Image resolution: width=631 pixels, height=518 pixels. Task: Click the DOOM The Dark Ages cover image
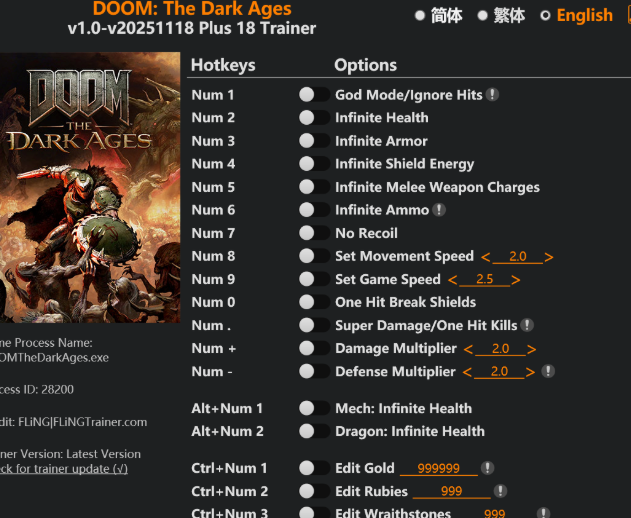(x=90, y=187)
